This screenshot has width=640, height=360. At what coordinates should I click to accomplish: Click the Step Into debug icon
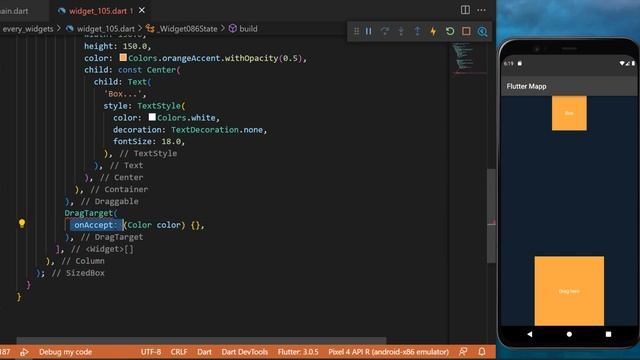(x=401, y=31)
